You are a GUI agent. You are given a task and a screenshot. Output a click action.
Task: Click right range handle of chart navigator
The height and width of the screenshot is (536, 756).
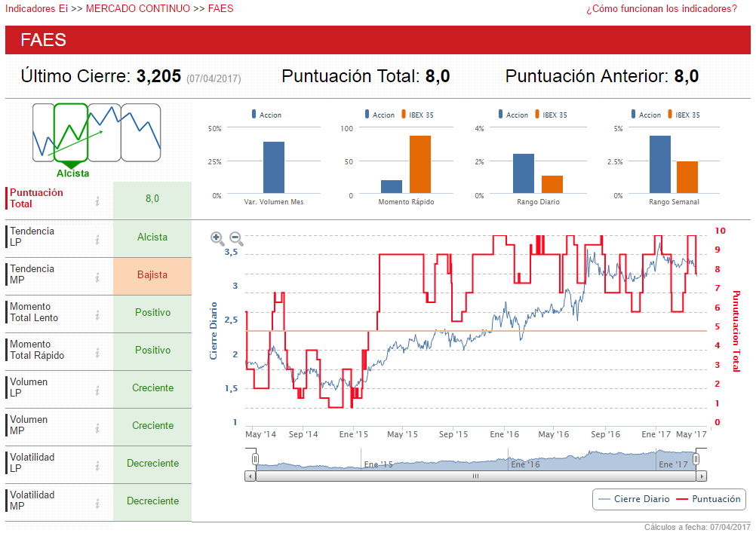pos(696,459)
